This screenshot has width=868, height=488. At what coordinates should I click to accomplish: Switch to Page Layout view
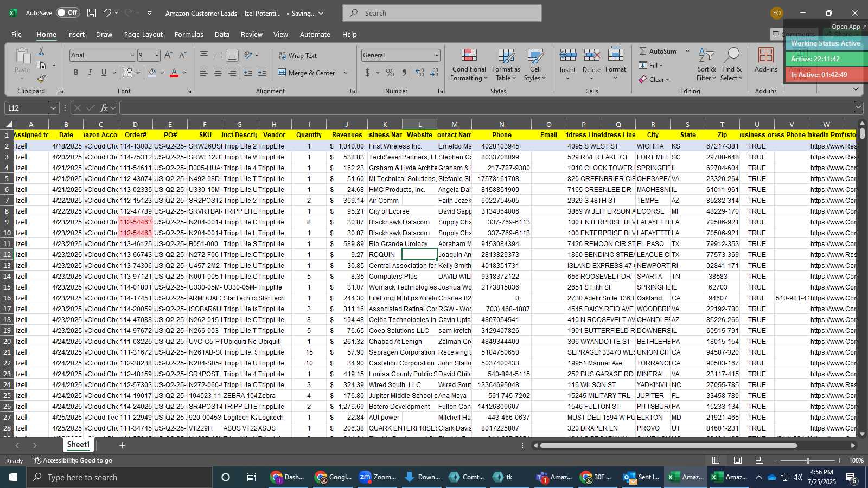tap(738, 460)
